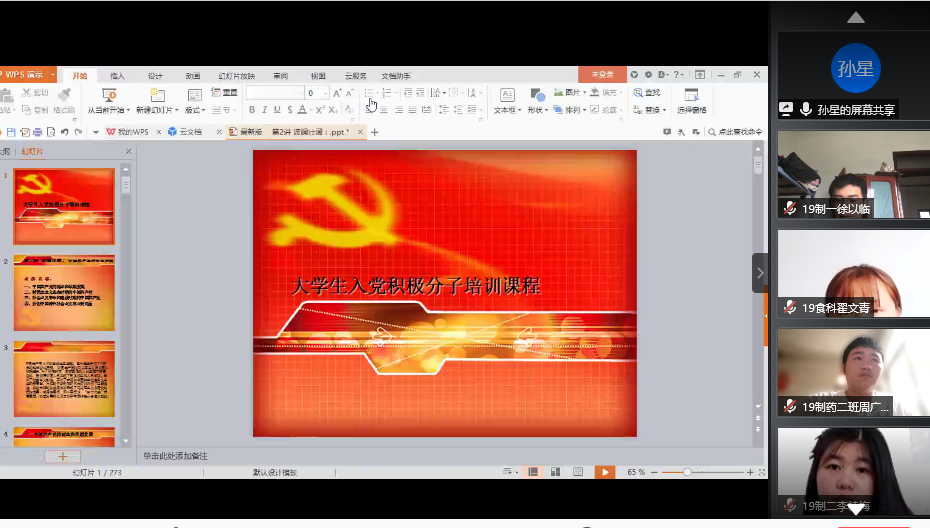Click the 形状 shapes icon
The width and height of the screenshot is (930, 528).
pos(537,96)
